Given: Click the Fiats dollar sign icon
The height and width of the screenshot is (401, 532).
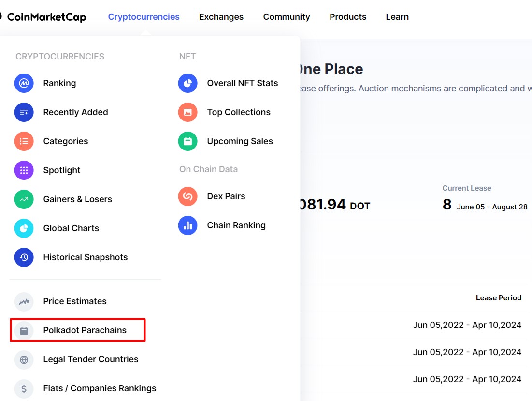Looking at the screenshot, I should 24,388.
